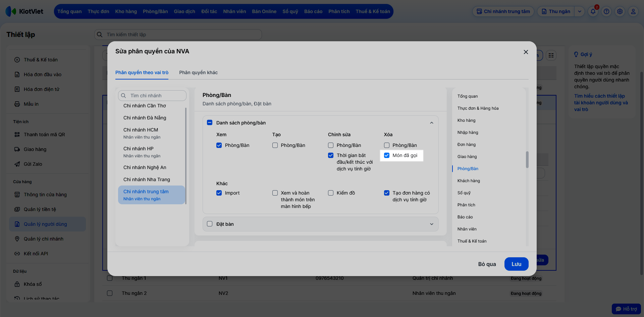644x317 pixels.
Task: Check the Đặt bàn checkbox
Action: click(210, 224)
